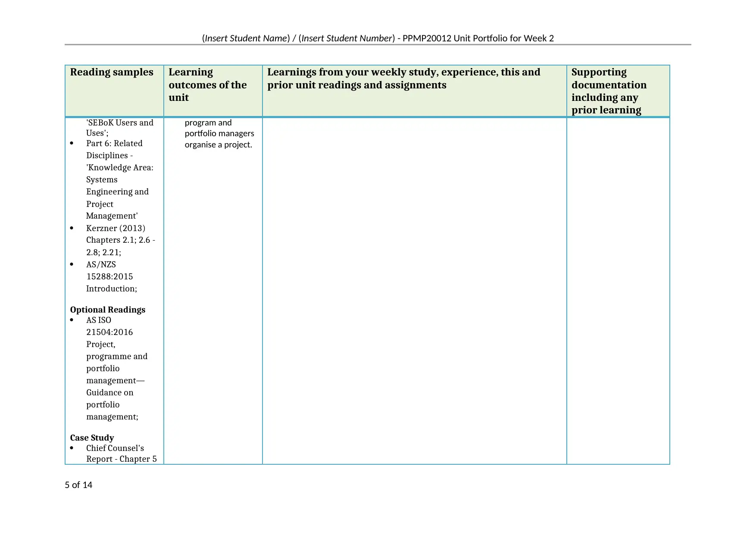This screenshot has width=756, height=535.
Task: Click the 'AS ISO' bullet item
Action: point(98,320)
